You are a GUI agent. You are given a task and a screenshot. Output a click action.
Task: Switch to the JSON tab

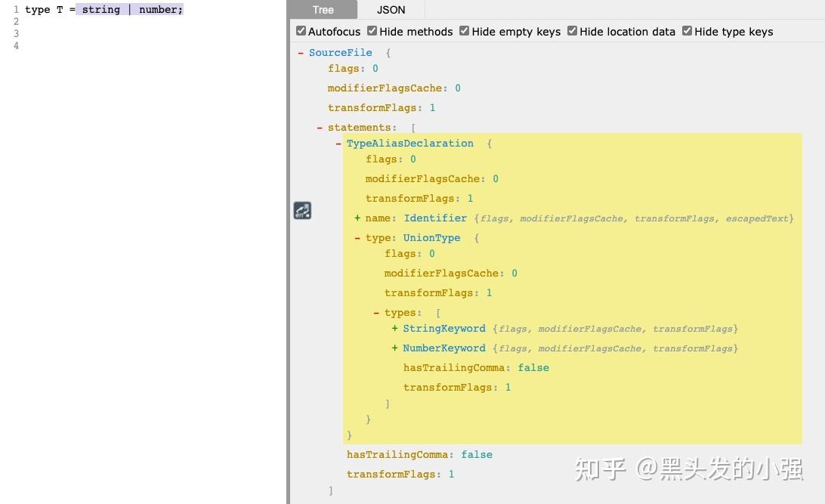point(391,10)
